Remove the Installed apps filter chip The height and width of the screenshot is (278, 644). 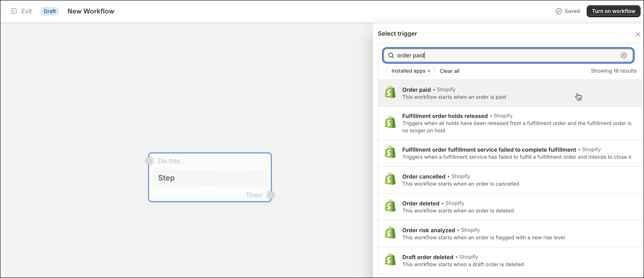429,71
